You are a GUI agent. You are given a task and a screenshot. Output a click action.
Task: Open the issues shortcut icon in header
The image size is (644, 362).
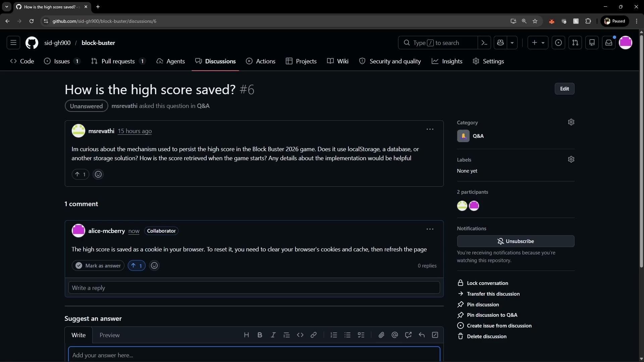pyautogui.click(x=558, y=43)
